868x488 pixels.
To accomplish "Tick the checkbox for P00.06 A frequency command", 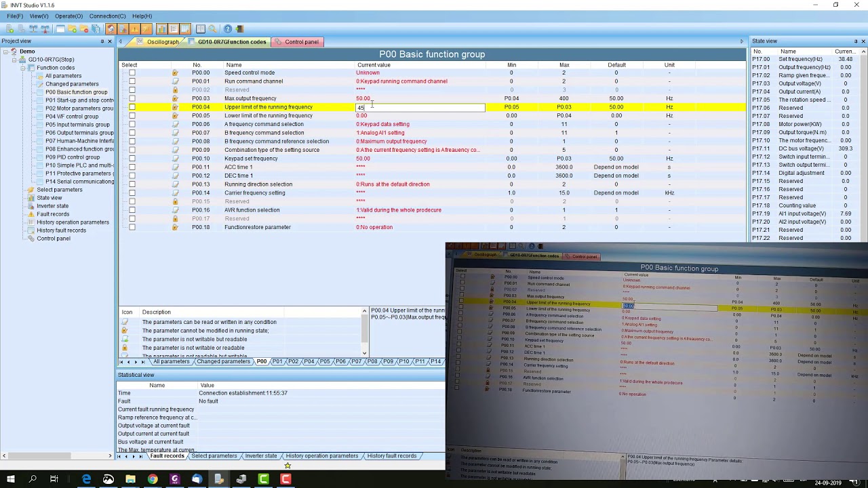I will coord(132,124).
